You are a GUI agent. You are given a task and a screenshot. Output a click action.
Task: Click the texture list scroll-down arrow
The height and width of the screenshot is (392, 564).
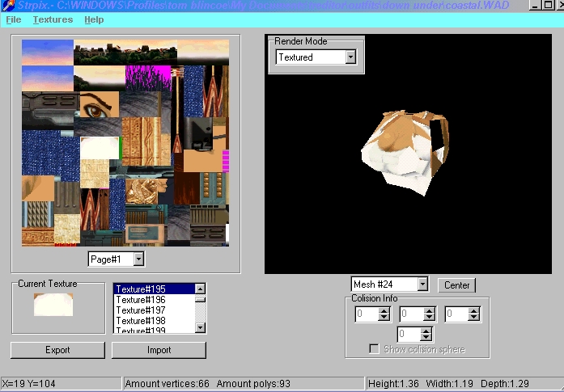pyautogui.click(x=201, y=328)
